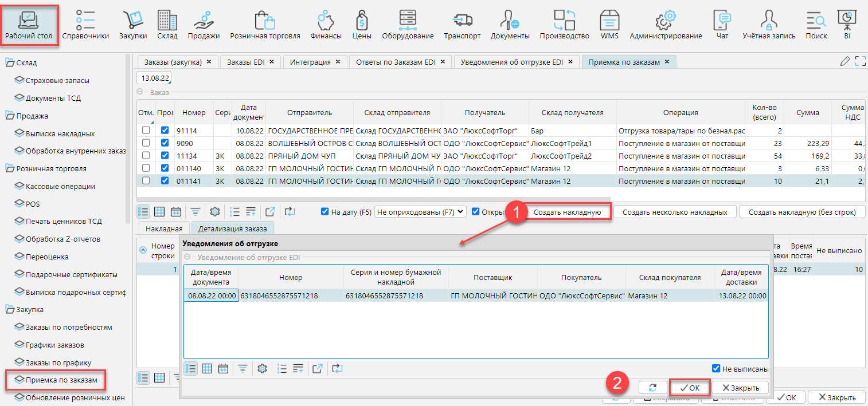Toggle the На дату (F5) checkbox
This screenshot has width=868, height=406.
(326, 212)
